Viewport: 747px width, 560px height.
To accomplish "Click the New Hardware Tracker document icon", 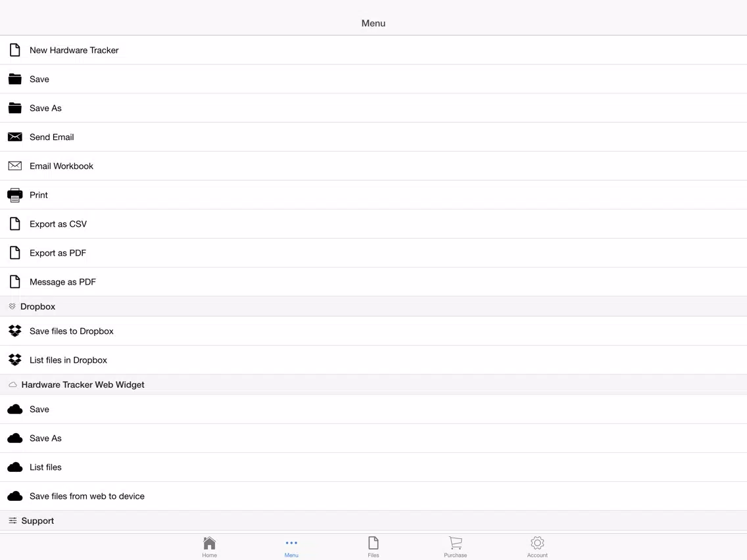I will coord(14,50).
